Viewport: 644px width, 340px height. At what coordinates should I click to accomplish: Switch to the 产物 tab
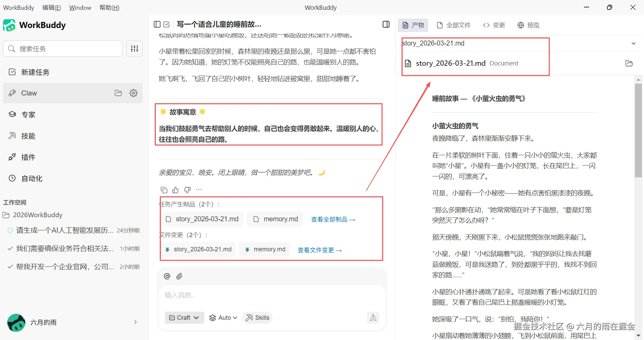[x=413, y=25]
